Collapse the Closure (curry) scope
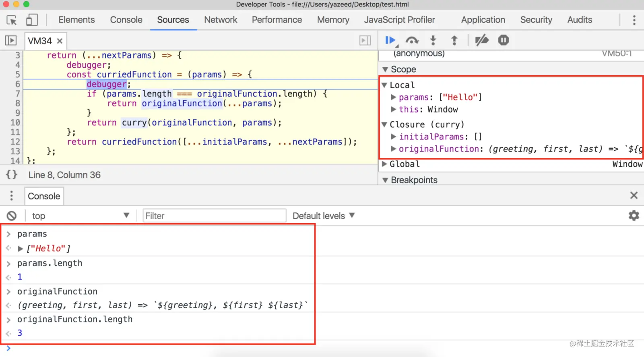The height and width of the screenshot is (357, 644). 384,125
